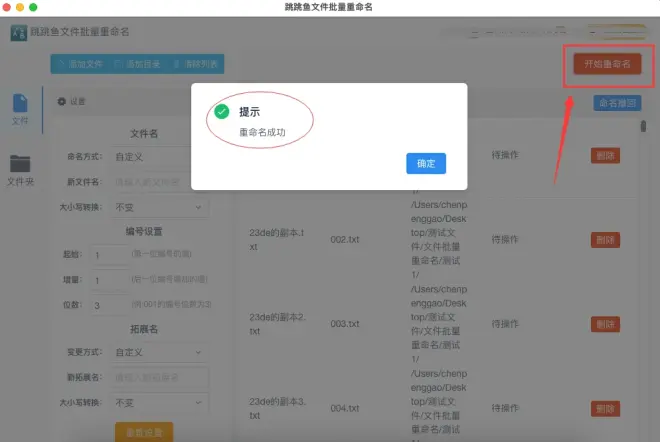Click the 004.txt new name cell
This screenshot has width=660, height=442.
pyautogui.click(x=345, y=408)
